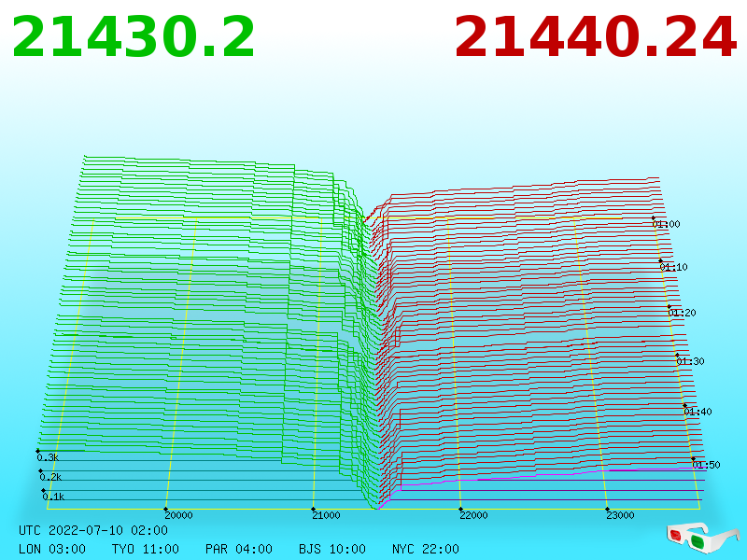
Task: Click the PAR 04:00 clock
Action: 239,549
